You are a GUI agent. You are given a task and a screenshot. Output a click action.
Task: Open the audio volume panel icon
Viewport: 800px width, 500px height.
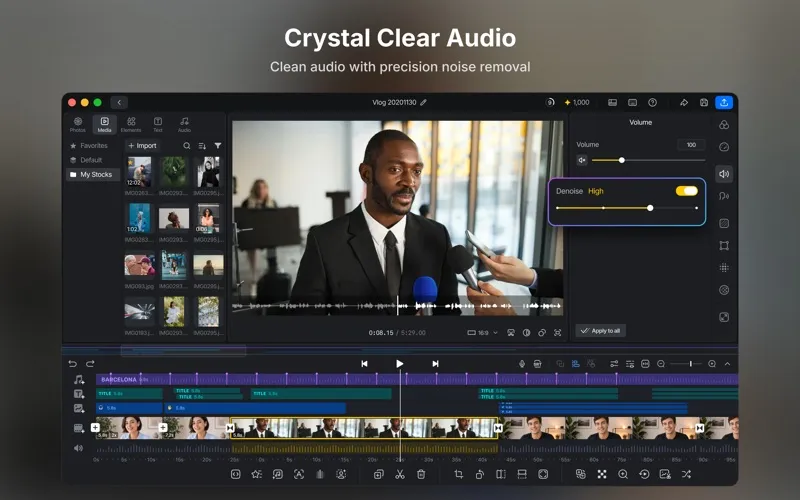pos(723,174)
